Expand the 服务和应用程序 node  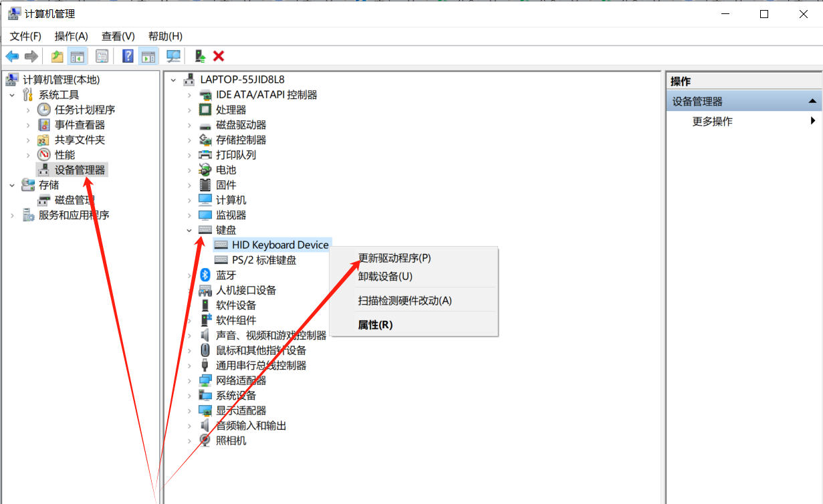pyautogui.click(x=12, y=215)
